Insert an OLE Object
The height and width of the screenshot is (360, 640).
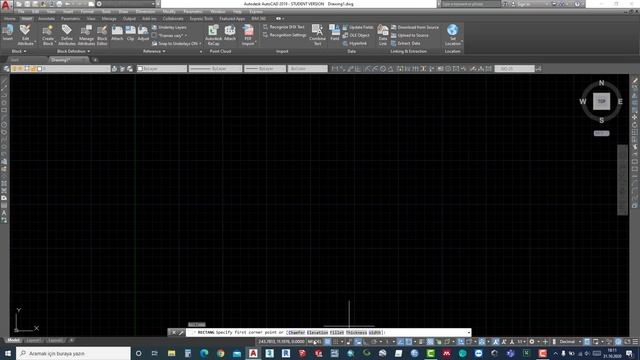tap(356, 35)
